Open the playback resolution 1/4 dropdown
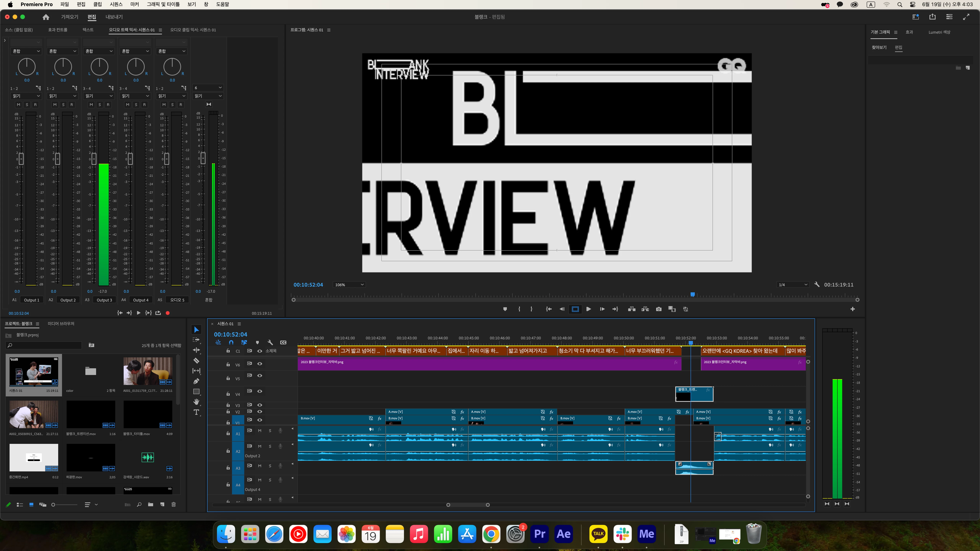The width and height of the screenshot is (980, 551). (792, 285)
